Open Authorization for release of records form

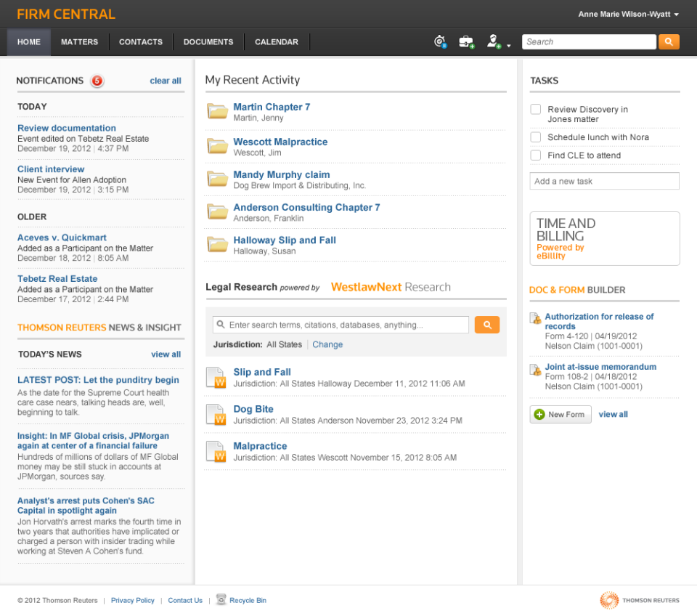tap(599, 321)
